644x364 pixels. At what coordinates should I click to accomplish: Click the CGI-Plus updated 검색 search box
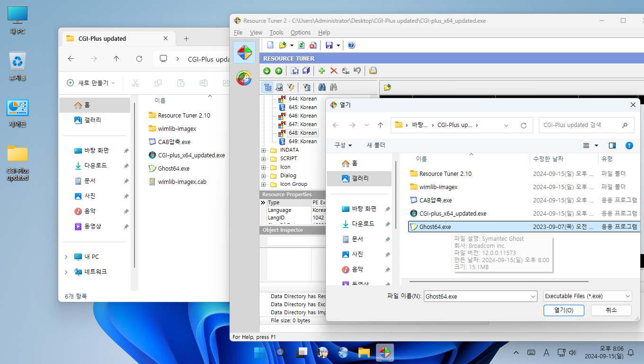pos(586,125)
